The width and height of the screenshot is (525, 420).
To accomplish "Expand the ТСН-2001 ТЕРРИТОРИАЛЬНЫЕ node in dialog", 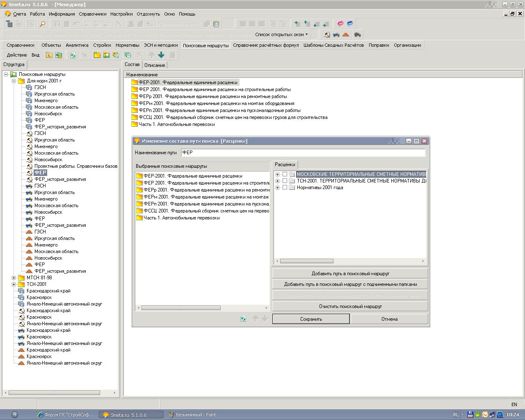I will pyautogui.click(x=278, y=181).
